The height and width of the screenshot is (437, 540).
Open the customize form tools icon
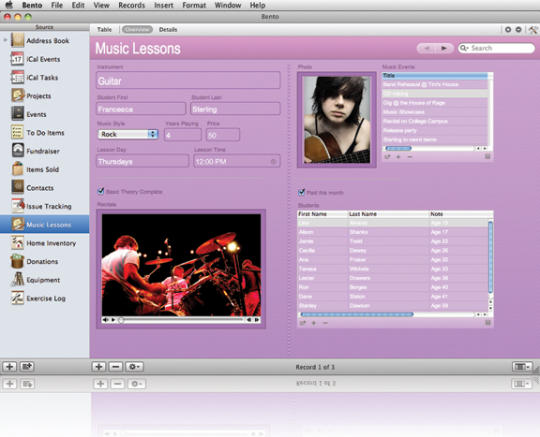tap(533, 30)
